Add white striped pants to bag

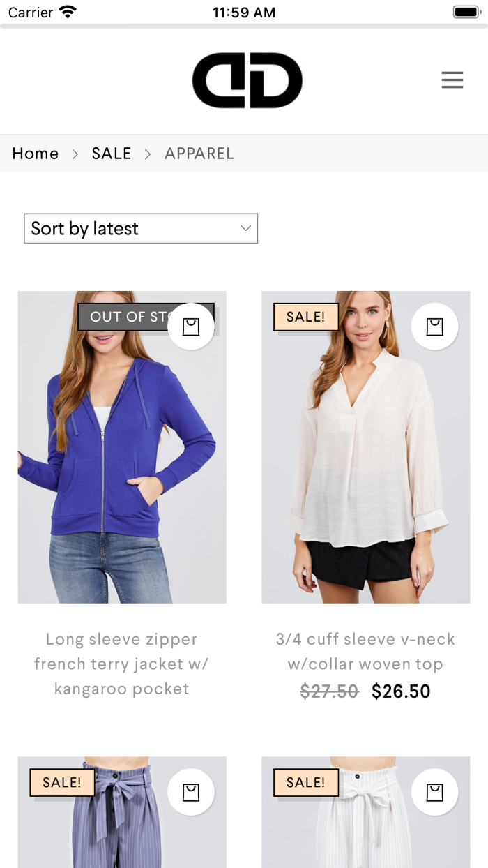435,792
